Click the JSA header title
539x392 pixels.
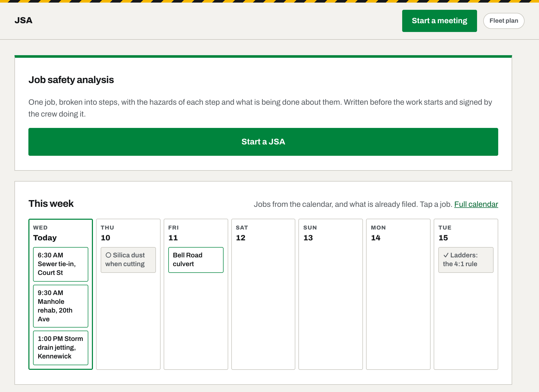[x=23, y=20]
